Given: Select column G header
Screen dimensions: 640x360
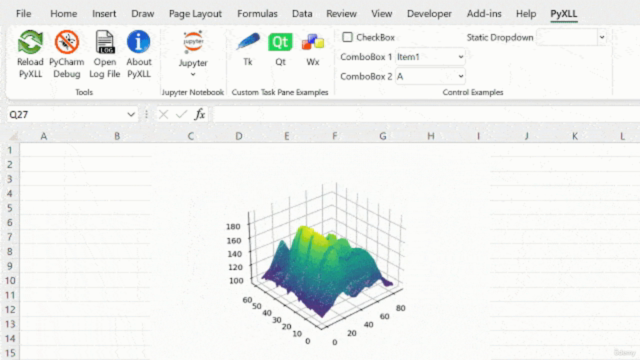Looking at the screenshot, I should (x=383, y=136).
